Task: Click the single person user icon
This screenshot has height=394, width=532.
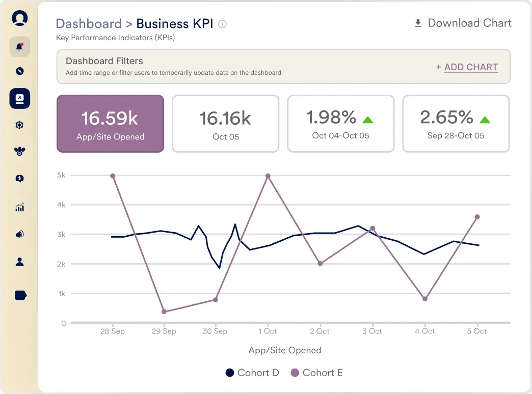Action: (19, 262)
